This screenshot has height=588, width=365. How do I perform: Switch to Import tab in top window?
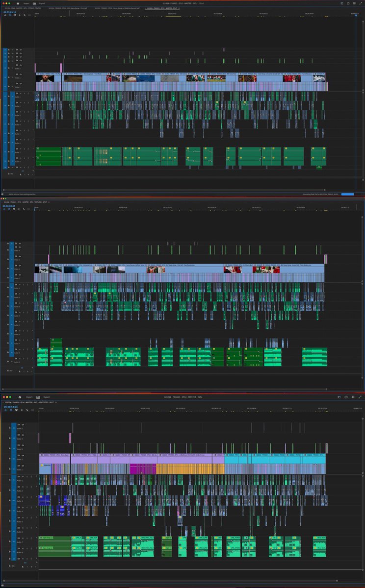[26, 3]
